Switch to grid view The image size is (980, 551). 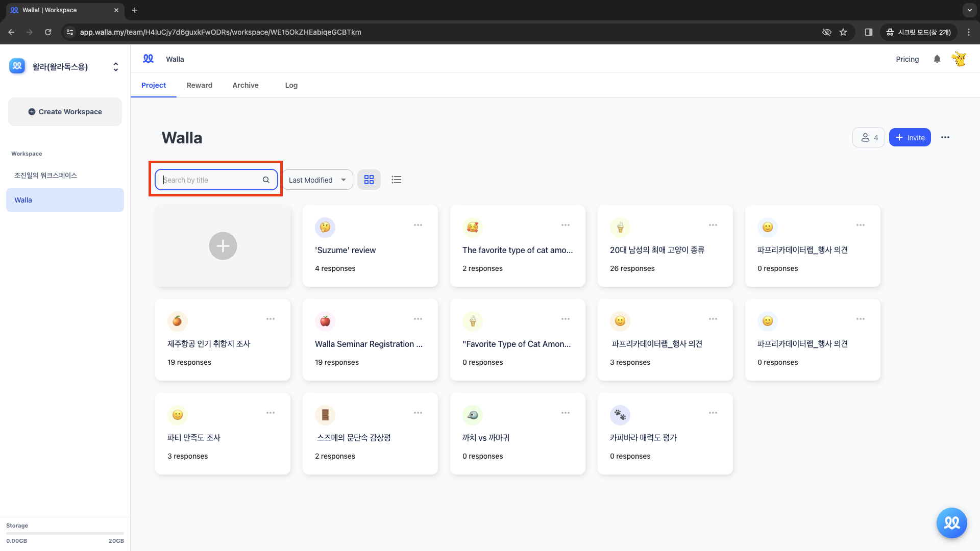pyautogui.click(x=369, y=180)
